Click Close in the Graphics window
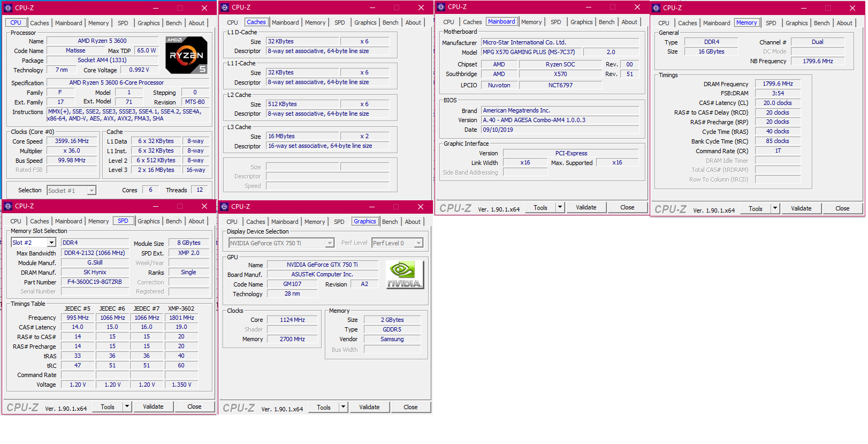 click(x=410, y=407)
